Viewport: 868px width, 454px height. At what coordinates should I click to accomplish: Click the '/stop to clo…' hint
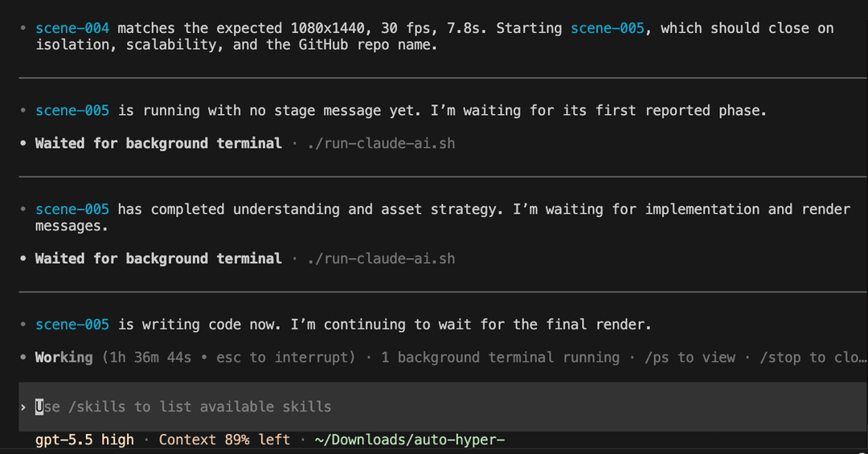(813, 358)
